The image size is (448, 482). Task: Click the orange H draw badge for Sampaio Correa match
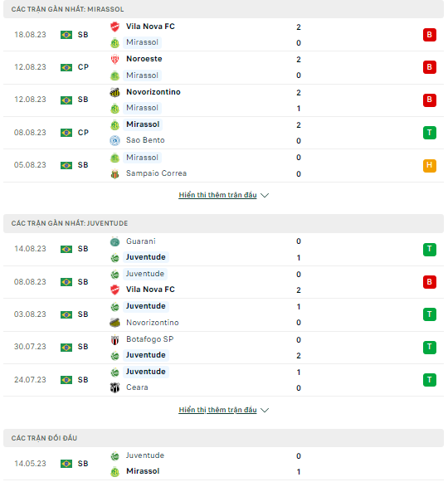coord(429,165)
